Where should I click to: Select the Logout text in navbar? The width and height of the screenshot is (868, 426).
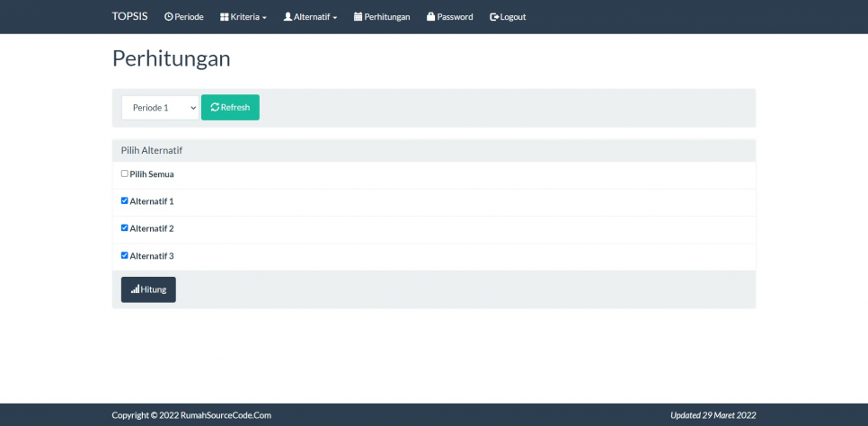click(x=513, y=17)
